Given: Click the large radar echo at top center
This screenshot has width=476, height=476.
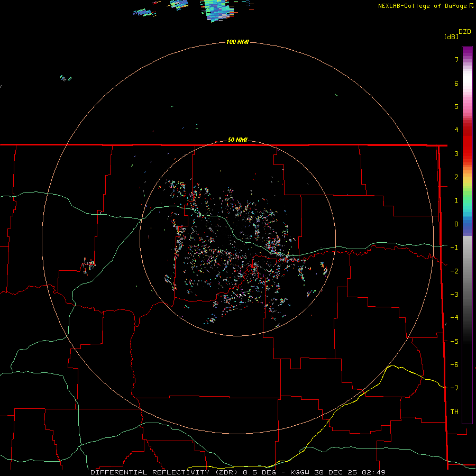Looking at the screenshot, I should pyautogui.click(x=217, y=10).
